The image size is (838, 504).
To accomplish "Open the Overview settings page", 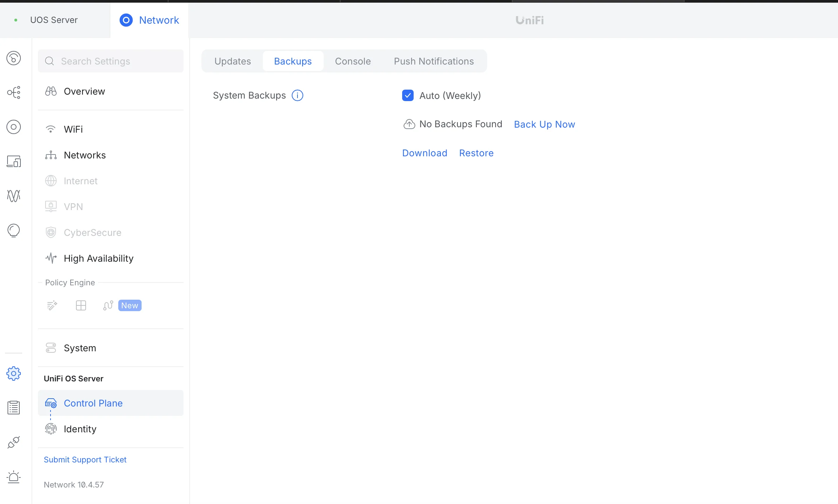I will tap(111, 91).
